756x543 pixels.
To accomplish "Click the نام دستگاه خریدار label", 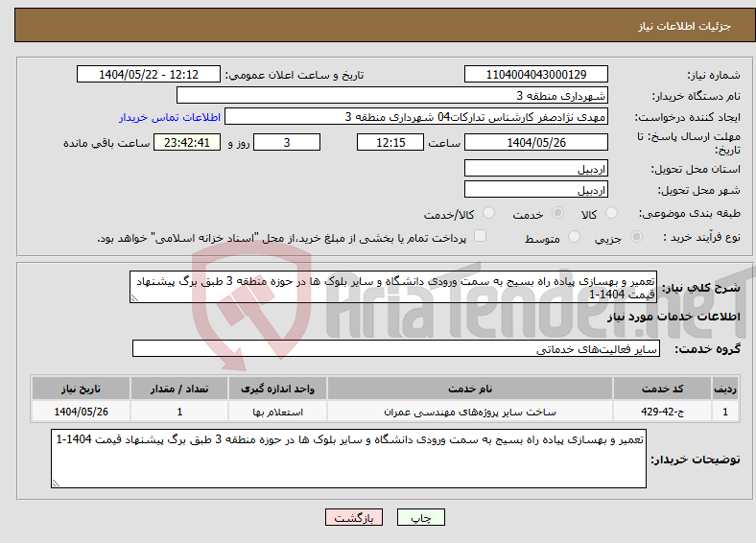I will [697, 96].
